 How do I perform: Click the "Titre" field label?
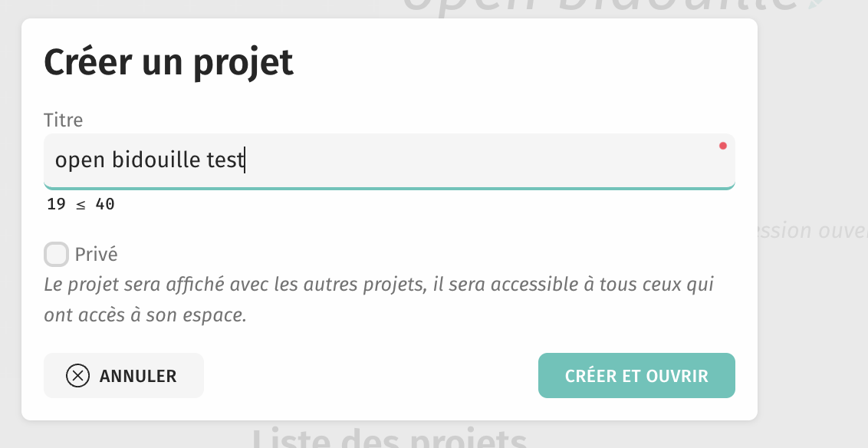point(64,120)
